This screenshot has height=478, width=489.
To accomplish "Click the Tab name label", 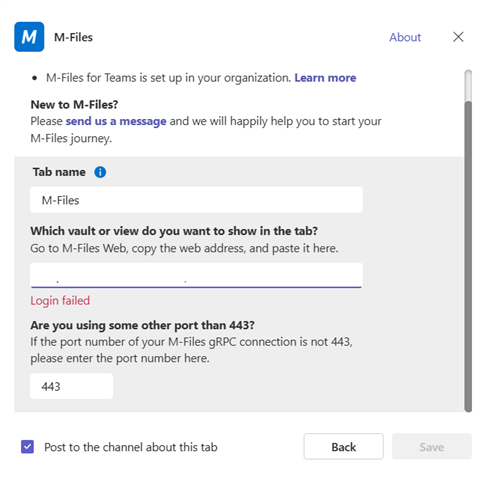I will [59, 172].
